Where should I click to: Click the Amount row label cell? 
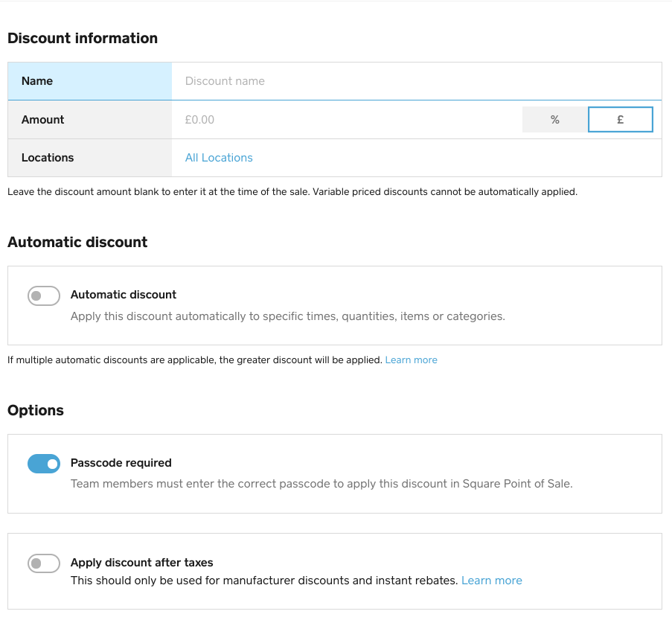click(89, 120)
